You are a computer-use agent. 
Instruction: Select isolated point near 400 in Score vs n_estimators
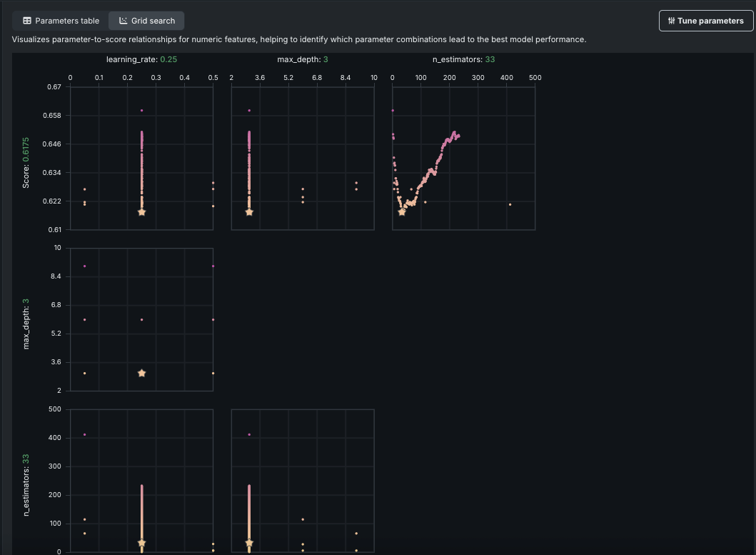coord(510,204)
